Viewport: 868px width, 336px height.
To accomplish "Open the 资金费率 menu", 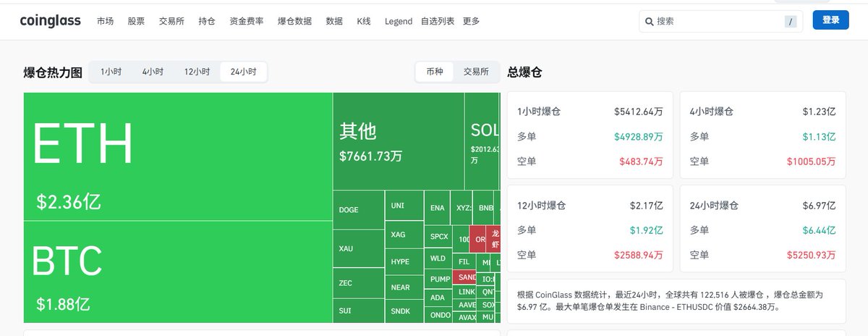I will (x=247, y=22).
